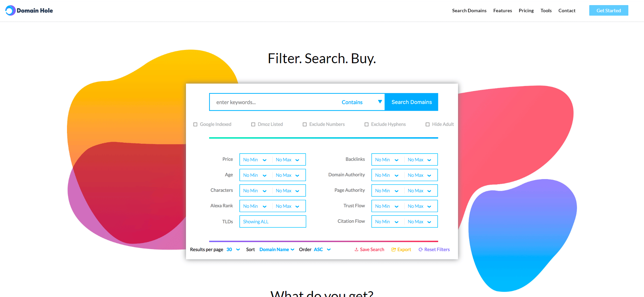The width and height of the screenshot is (644, 297).
Task: Open the Contact nav item
Action: click(x=567, y=11)
